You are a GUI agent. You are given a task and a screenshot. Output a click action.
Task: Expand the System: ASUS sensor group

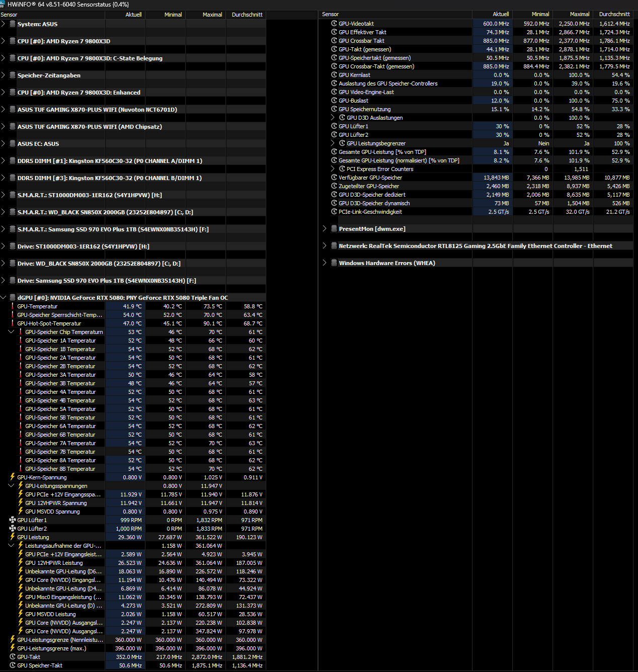(4, 24)
